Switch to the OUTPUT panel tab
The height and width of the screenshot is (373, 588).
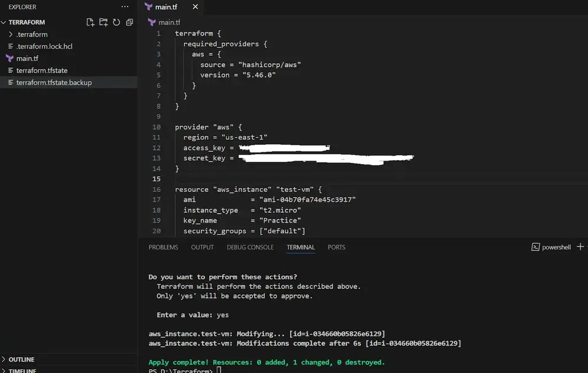[202, 247]
